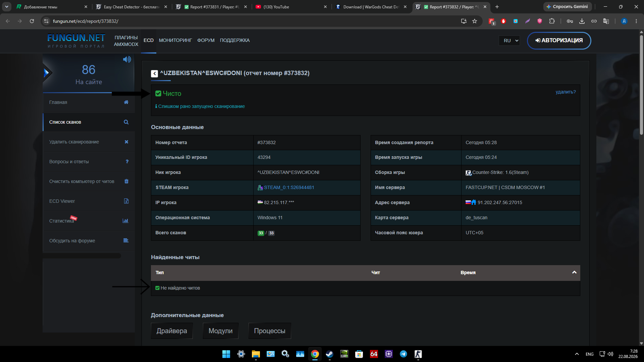Click Спросить Gemini button
The image size is (644, 362).
[568, 7]
